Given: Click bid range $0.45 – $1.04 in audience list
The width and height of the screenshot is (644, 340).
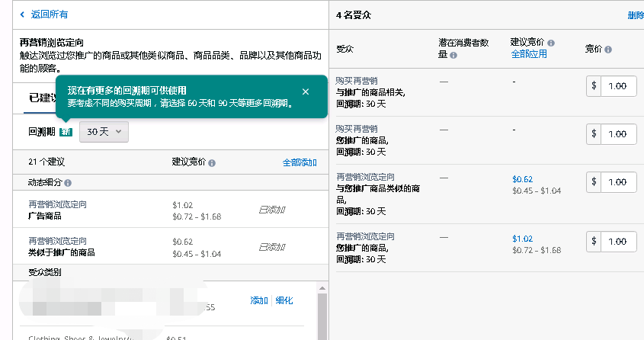Looking at the screenshot, I should point(537,191).
